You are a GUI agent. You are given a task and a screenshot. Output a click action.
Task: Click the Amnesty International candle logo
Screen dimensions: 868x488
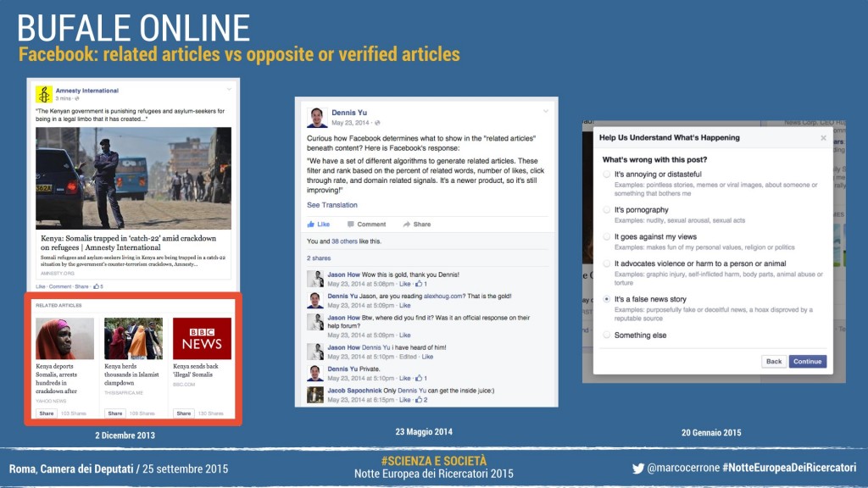click(44, 94)
